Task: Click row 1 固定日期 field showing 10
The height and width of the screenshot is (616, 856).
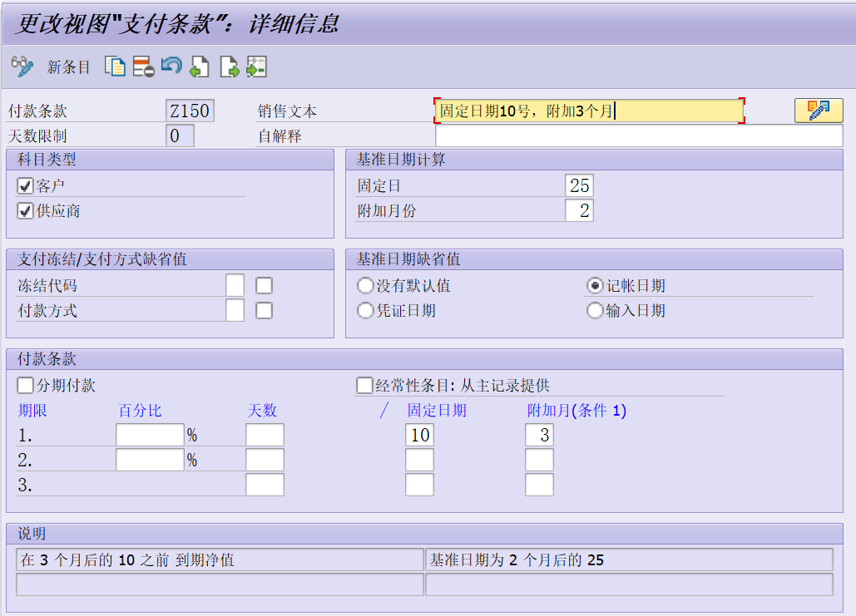Action: (x=420, y=435)
